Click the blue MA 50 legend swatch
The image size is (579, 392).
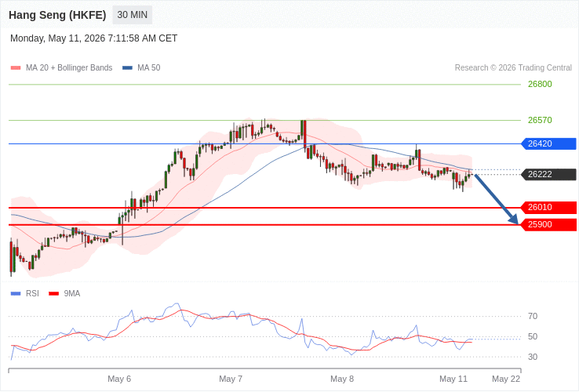coord(127,68)
